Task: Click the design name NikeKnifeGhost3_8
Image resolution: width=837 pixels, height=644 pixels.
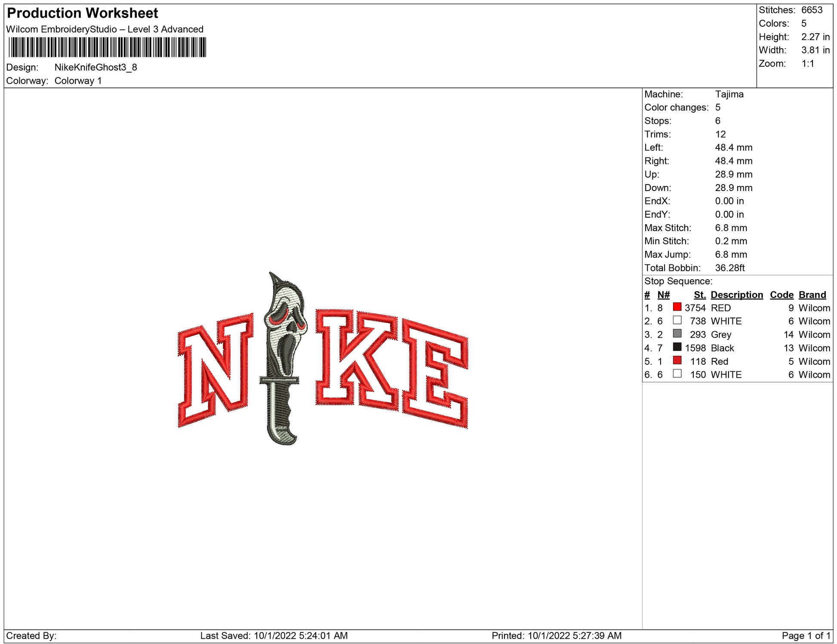Action: coord(95,67)
